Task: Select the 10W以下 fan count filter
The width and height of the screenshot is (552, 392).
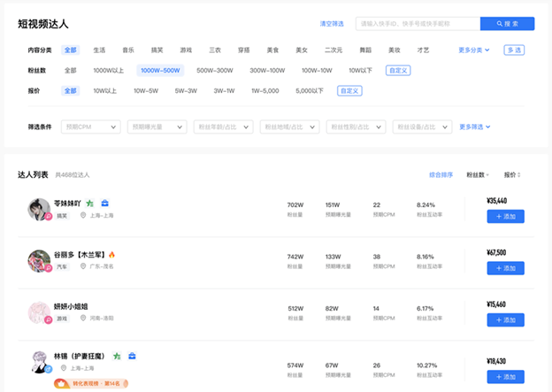Action: 361,71
